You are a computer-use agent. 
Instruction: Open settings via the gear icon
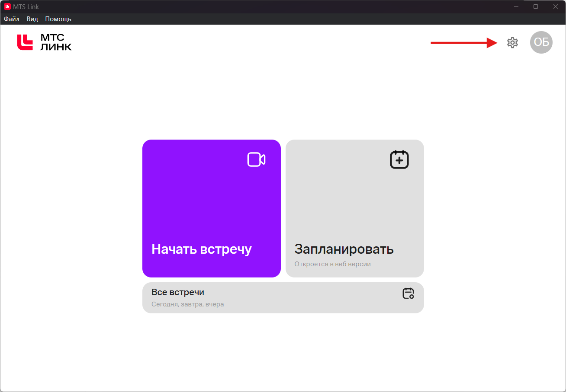click(512, 42)
